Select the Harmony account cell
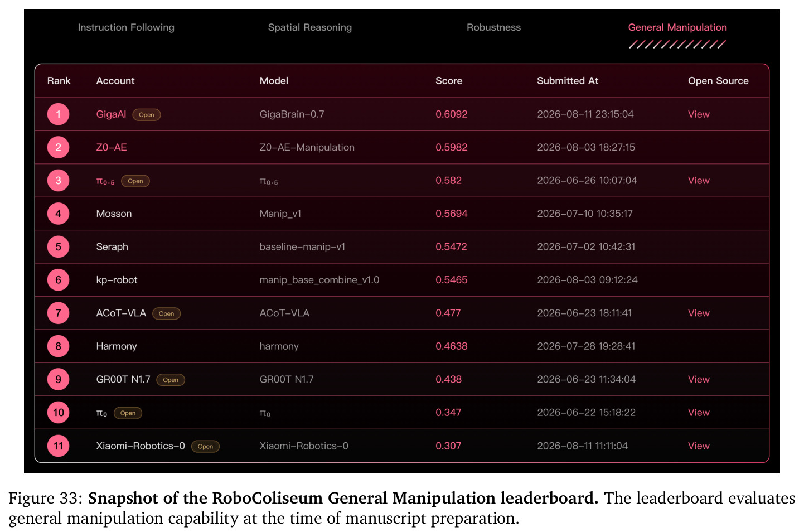The height and width of the screenshot is (532, 804). [x=117, y=346]
